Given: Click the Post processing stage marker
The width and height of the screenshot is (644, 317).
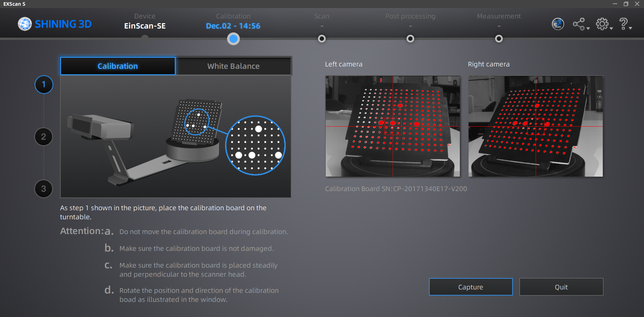Looking at the screenshot, I should (x=410, y=39).
